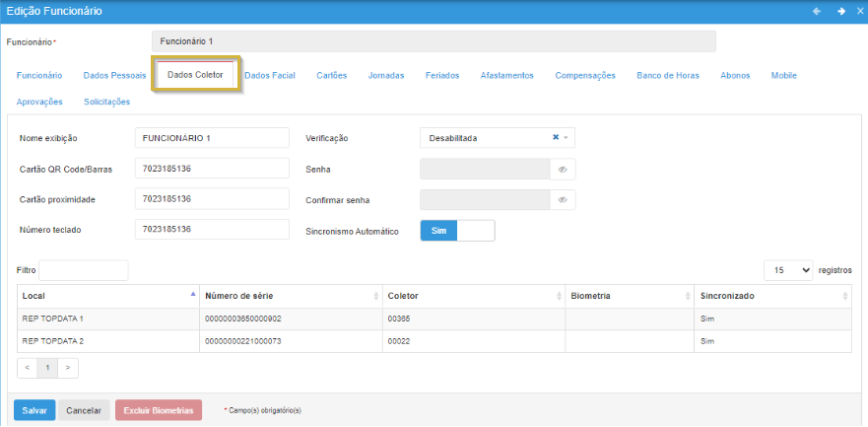Clear the Verificação selection with the x icon
This screenshot has height=427, width=868.
pos(556,138)
